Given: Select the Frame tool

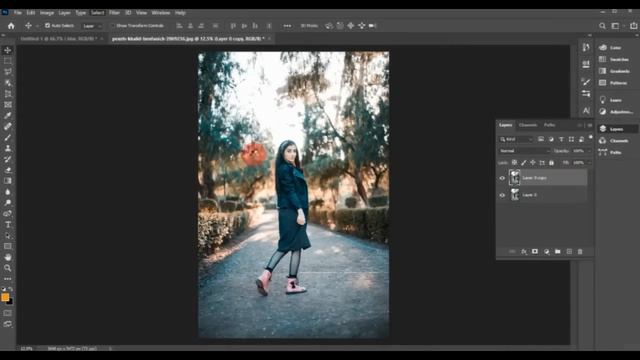Looking at the screenshot, I should [x=8, y=105].
